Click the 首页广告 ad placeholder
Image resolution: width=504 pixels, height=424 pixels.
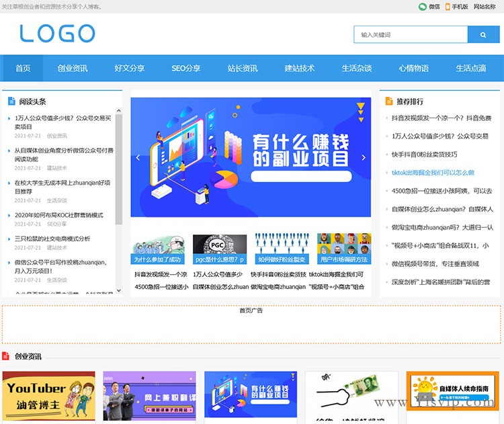click(251, 325)
